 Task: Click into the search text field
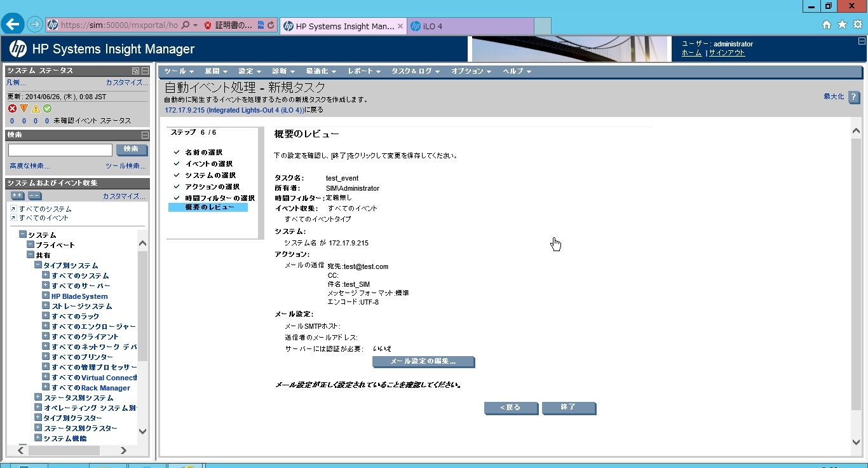60,150
